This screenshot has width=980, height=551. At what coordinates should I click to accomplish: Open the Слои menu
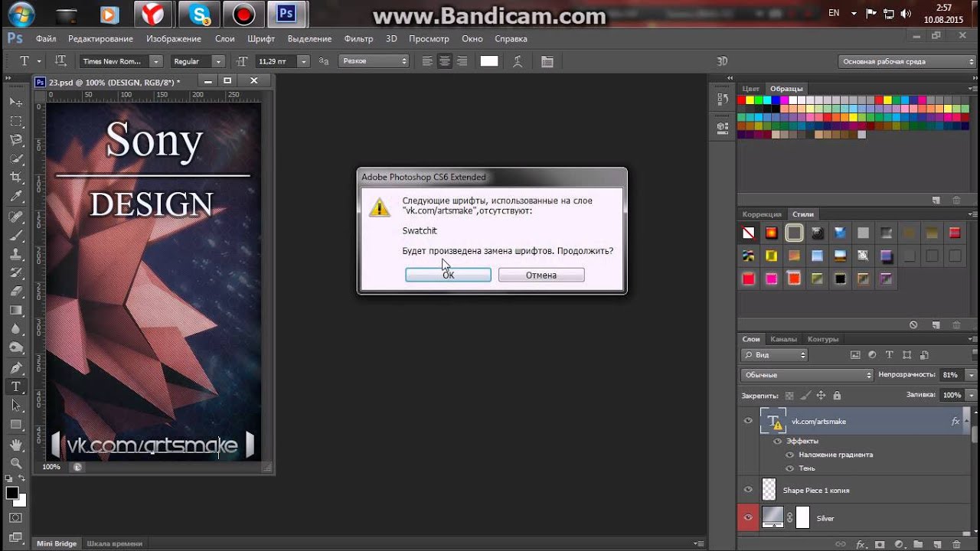[x=225, y=39]
